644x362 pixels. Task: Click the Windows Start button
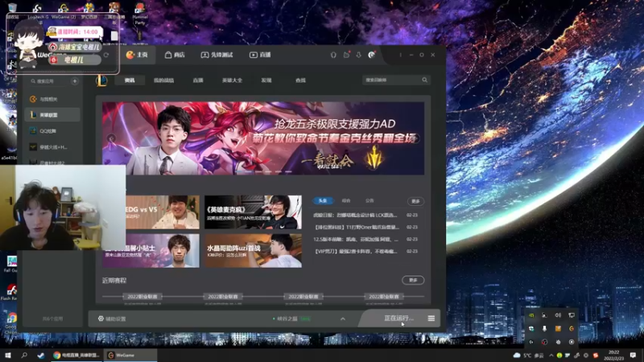pos(8,355)
